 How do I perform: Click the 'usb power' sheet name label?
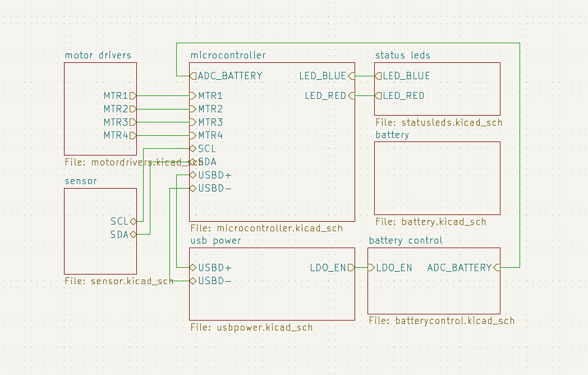[215, 241]
